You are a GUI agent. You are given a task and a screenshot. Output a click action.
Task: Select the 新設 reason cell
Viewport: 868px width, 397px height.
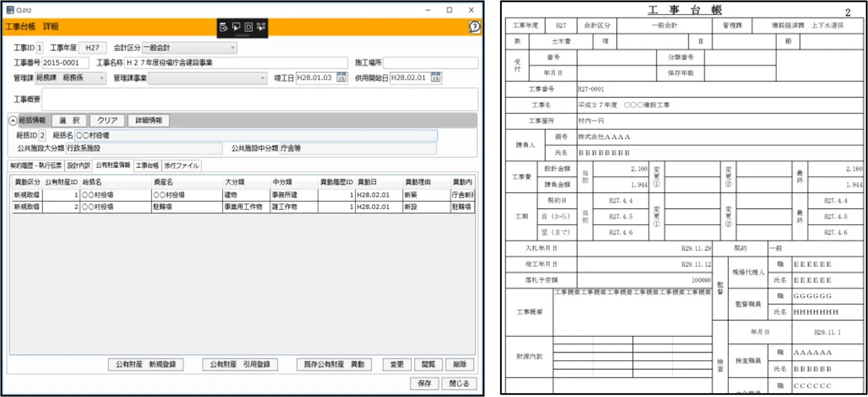(x=426, y=207)
